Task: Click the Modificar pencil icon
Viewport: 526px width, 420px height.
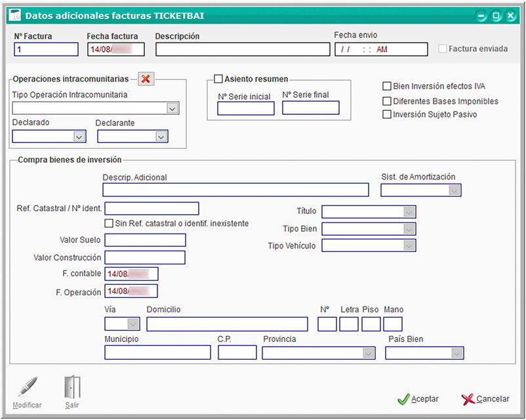Action: click(x=27, y=387)
